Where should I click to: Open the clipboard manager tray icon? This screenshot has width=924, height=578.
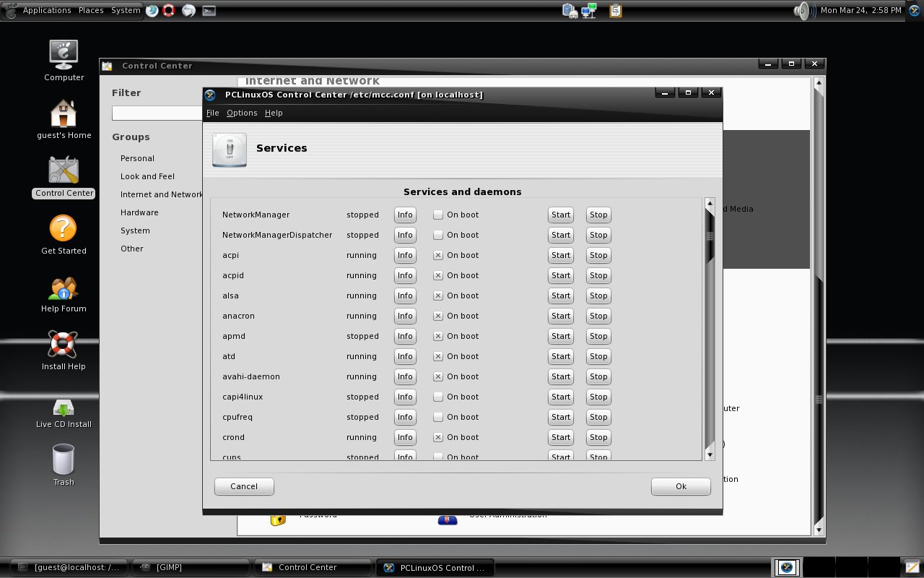coord(616,11)
